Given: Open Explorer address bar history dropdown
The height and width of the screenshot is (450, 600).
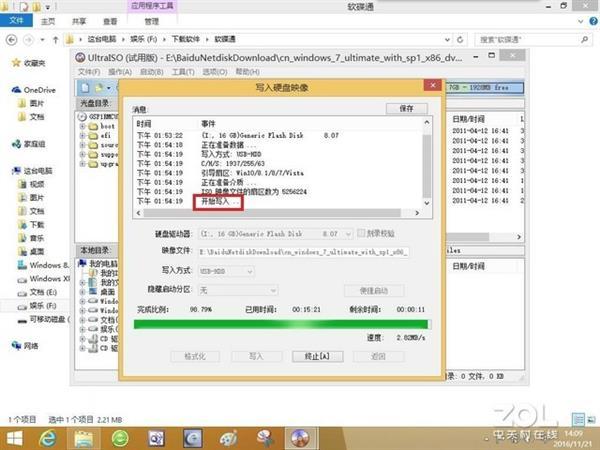Looking at the screenshot, I should point(447,39).
